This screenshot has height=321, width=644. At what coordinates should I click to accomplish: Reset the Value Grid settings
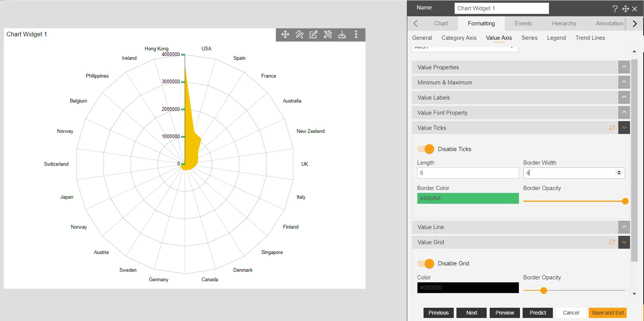pyautogui.click(x=612, y=242)
